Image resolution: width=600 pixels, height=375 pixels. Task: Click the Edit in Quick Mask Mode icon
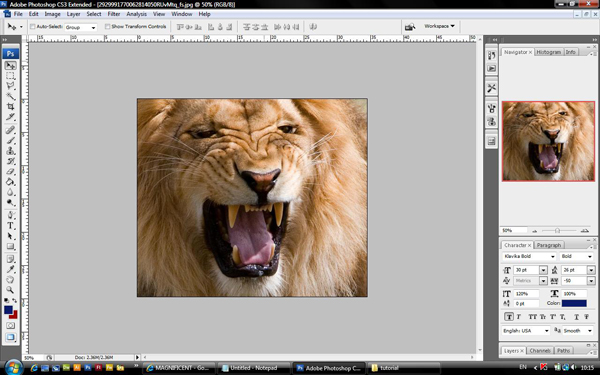pyautogui.click(x=10, y=325)
